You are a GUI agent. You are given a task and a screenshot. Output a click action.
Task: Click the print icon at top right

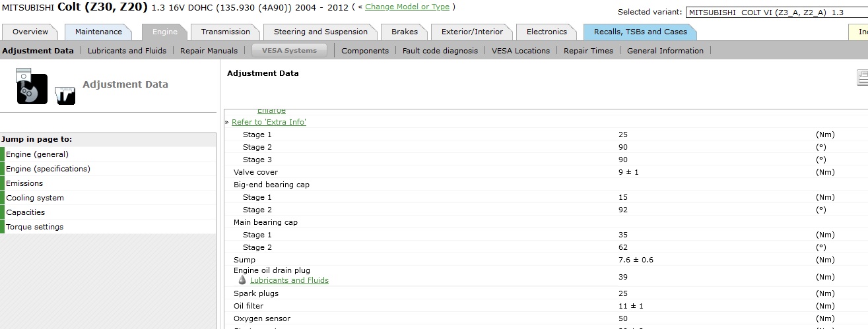[x=862, y=78]
